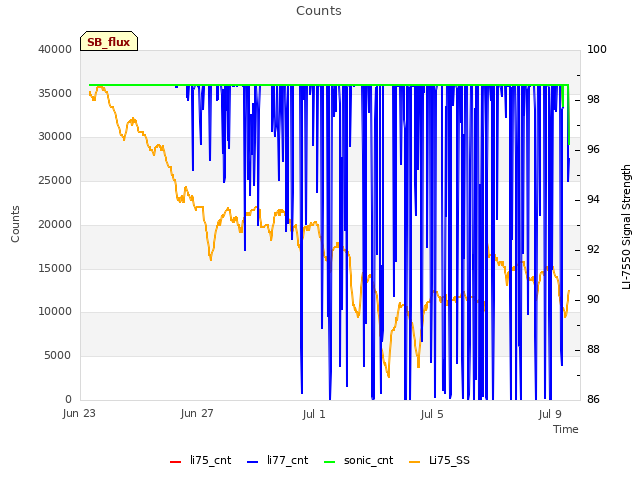The height and width of the screenshot is (480, 640).
Task: Click the green sonic_cnt legend swatch
Action: click(329, 462)
